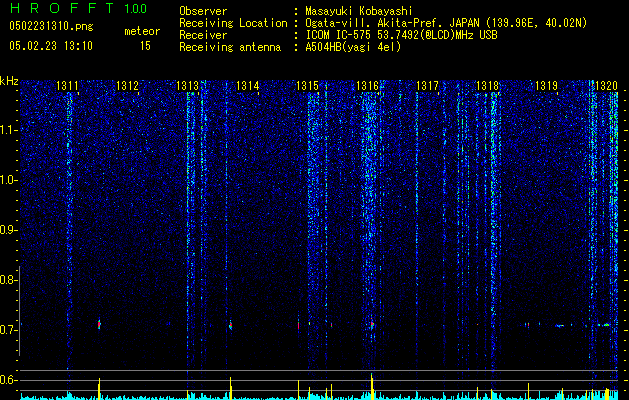Click the 1314 time marker
This screenshot has width=629, height=400.
pyautogui.click(x=248, y=85)
